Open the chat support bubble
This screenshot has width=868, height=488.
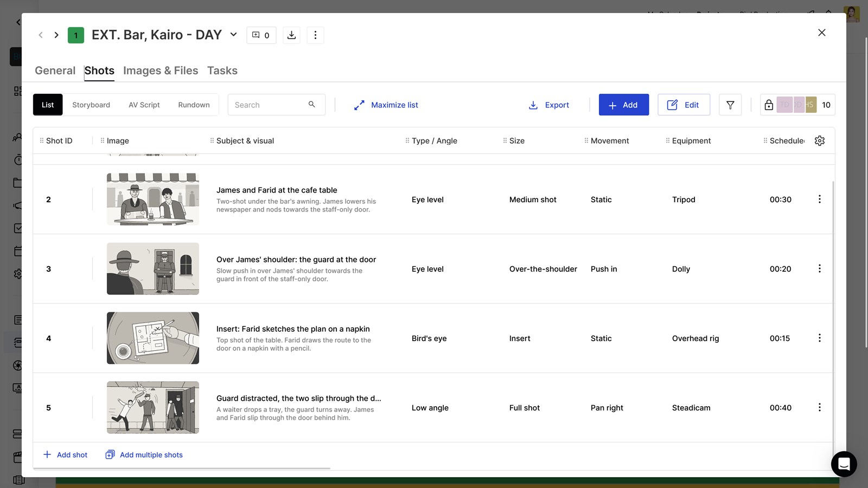click(844, 464)
